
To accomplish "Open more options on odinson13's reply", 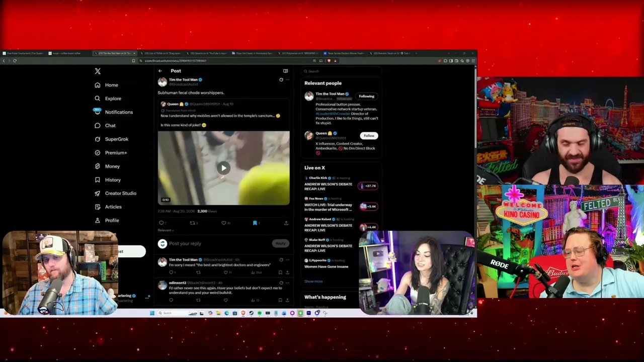I will [287, 283].
